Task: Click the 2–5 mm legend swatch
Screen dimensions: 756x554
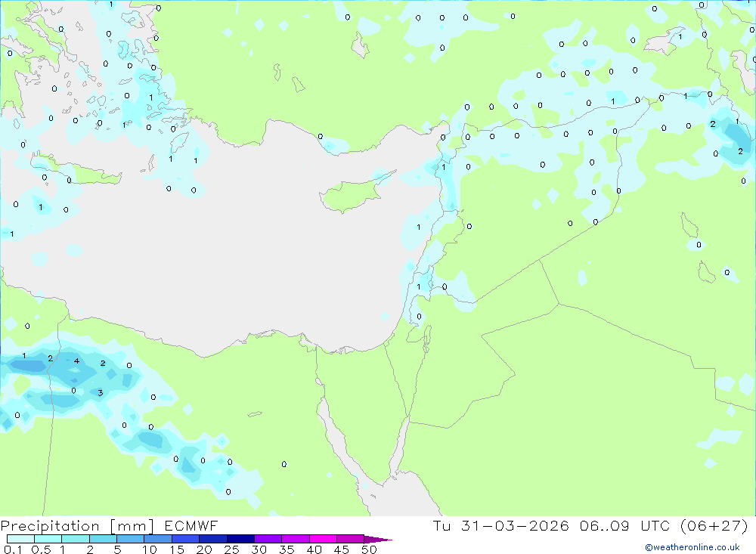Action: (103, 539)
